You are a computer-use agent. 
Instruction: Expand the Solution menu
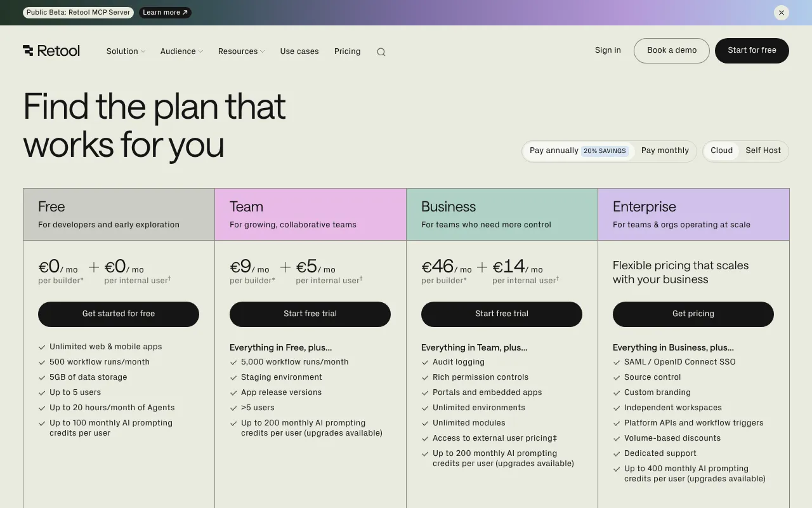coord(126,51)
